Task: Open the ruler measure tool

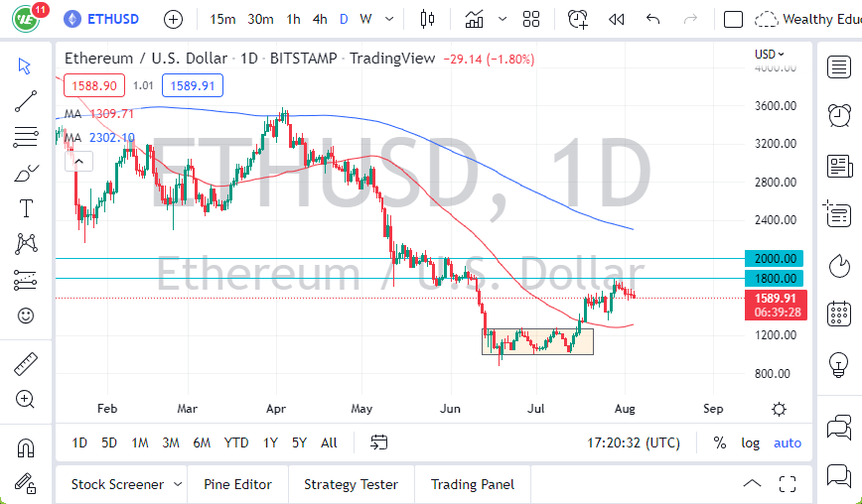Action: [x=26, y=364]
